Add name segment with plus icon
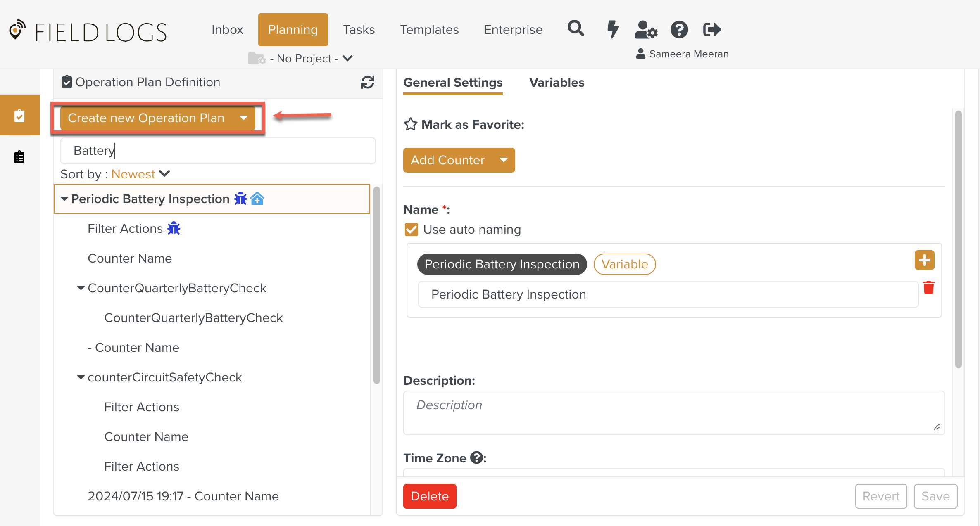 click(924, 260)
